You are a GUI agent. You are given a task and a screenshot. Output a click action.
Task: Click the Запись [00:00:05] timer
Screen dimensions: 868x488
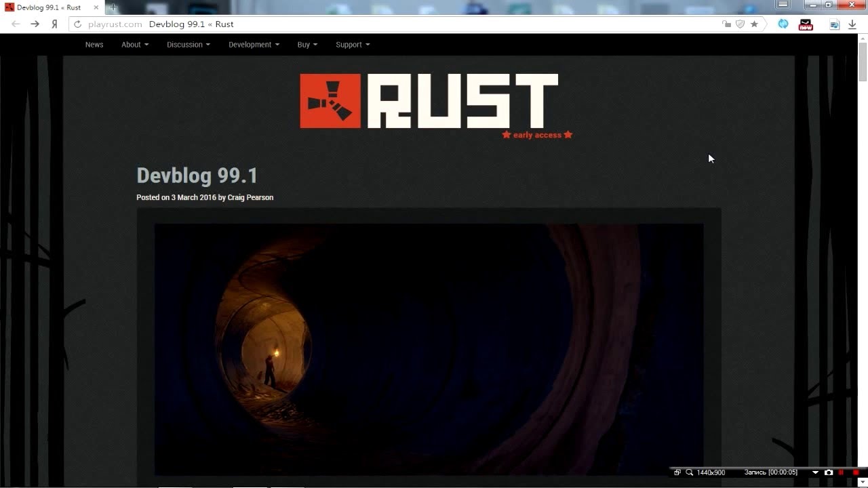(x=771, y=472)
